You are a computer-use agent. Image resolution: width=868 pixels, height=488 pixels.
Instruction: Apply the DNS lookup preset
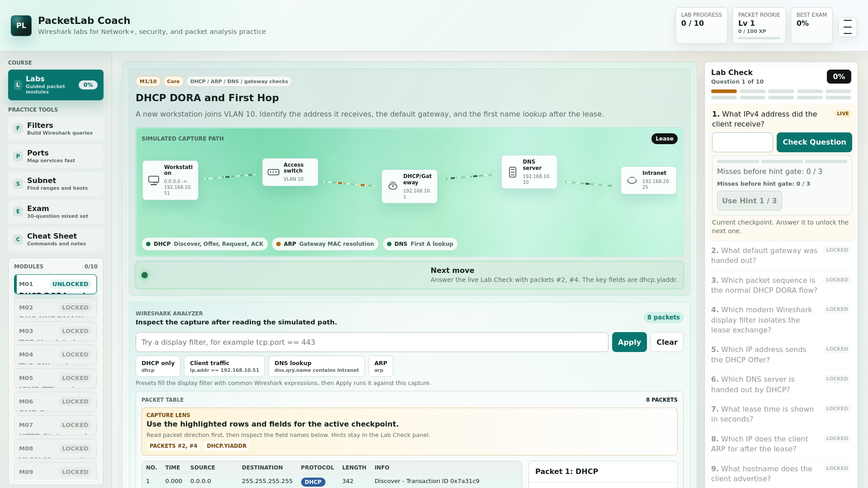click(316, 366)
